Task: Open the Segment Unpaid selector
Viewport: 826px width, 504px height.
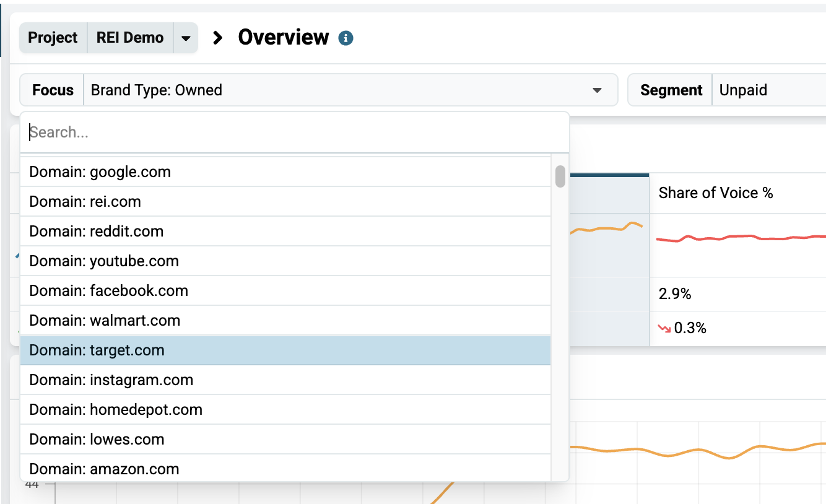Action: [768, 90]
